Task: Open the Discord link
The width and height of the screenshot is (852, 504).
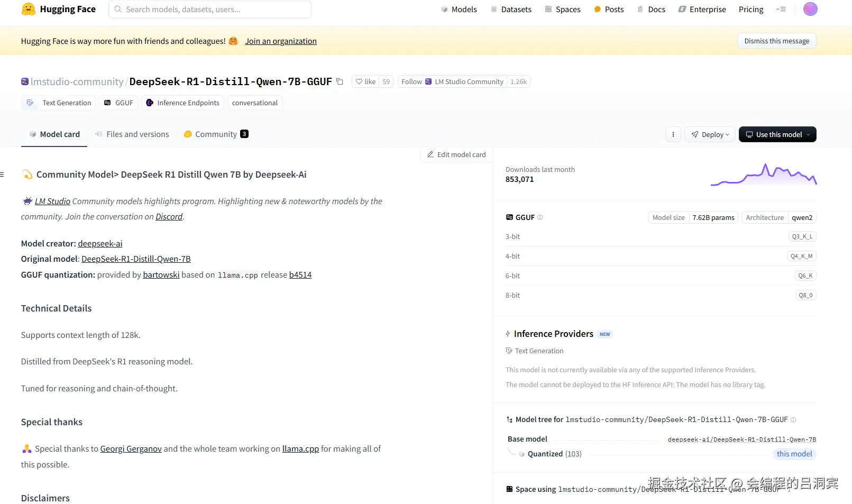Action: (169, 216)
